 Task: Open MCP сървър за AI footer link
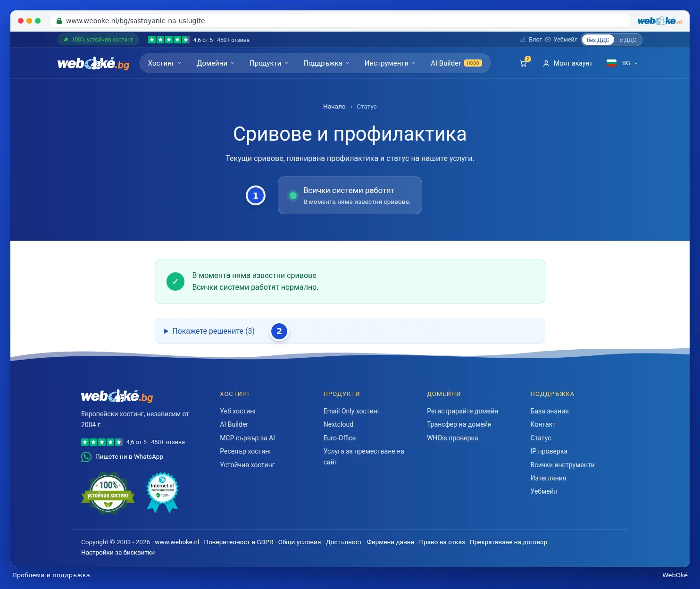pos(247,438)
